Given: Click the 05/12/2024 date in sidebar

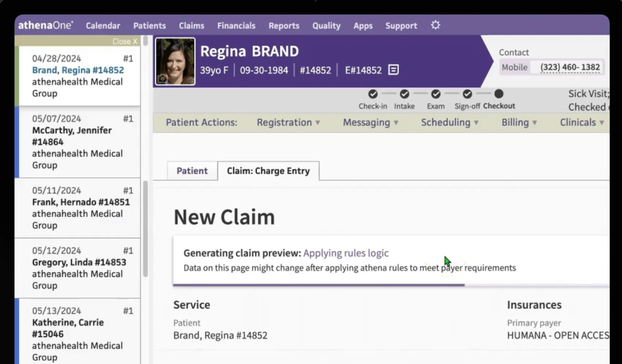Looking at the screenshot, I should pos(57,250).
